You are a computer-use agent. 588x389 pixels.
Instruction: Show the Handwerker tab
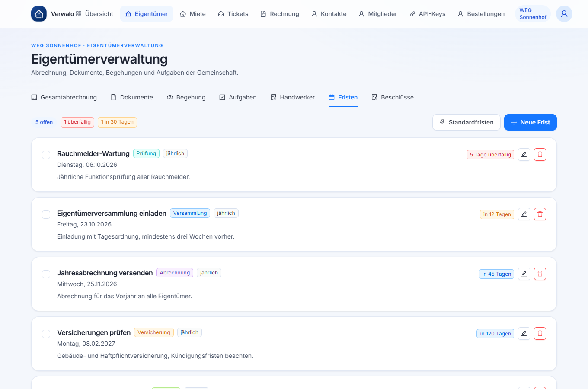pyautogui.click(x=293, y=97)
